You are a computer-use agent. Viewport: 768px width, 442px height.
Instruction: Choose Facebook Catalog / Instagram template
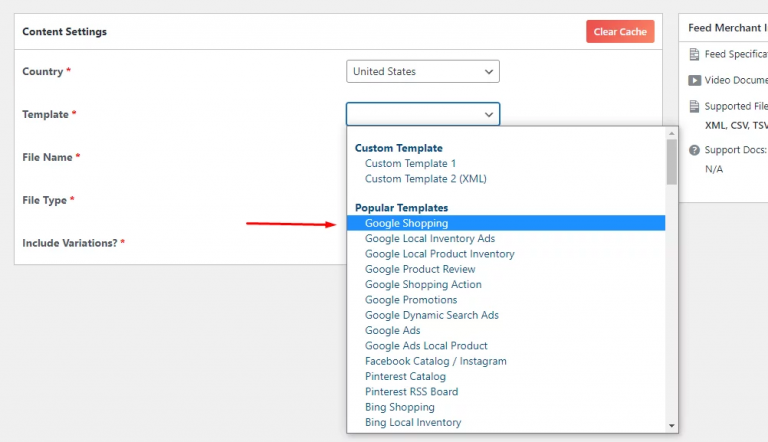click(x=435, y=361)
